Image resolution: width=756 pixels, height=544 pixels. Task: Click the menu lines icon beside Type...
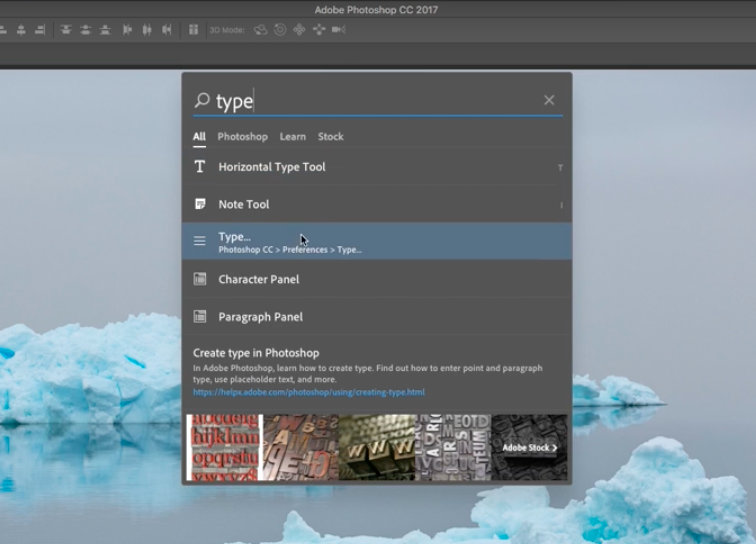200,241
